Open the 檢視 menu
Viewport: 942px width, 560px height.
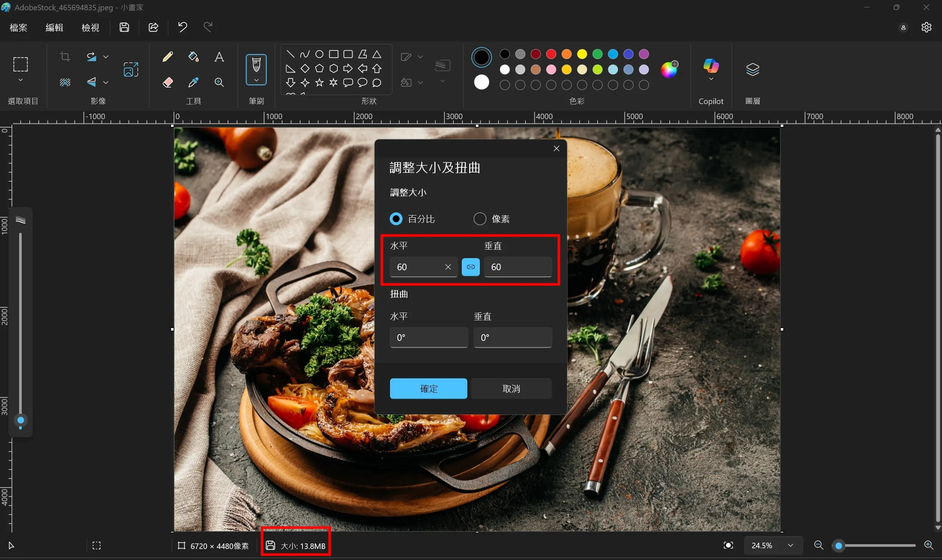tap(90, 28)
